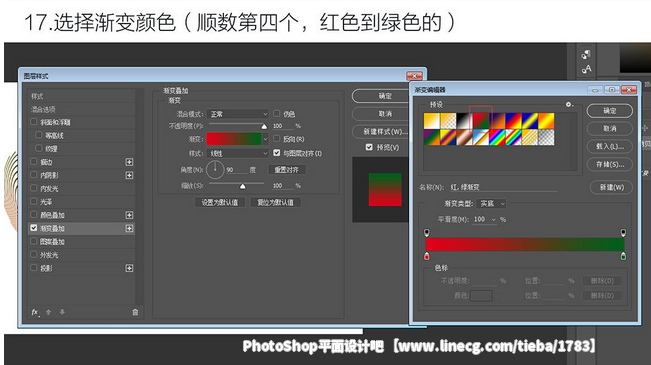Enable the 纹理 (Texture) checkbox

pyautogui.click(x=39, y=148)
